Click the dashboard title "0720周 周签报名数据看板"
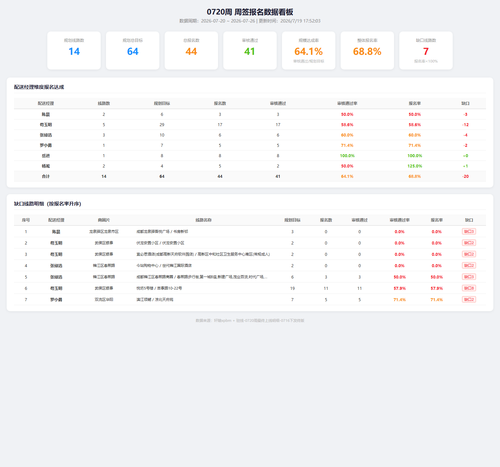 coord(250,12)
